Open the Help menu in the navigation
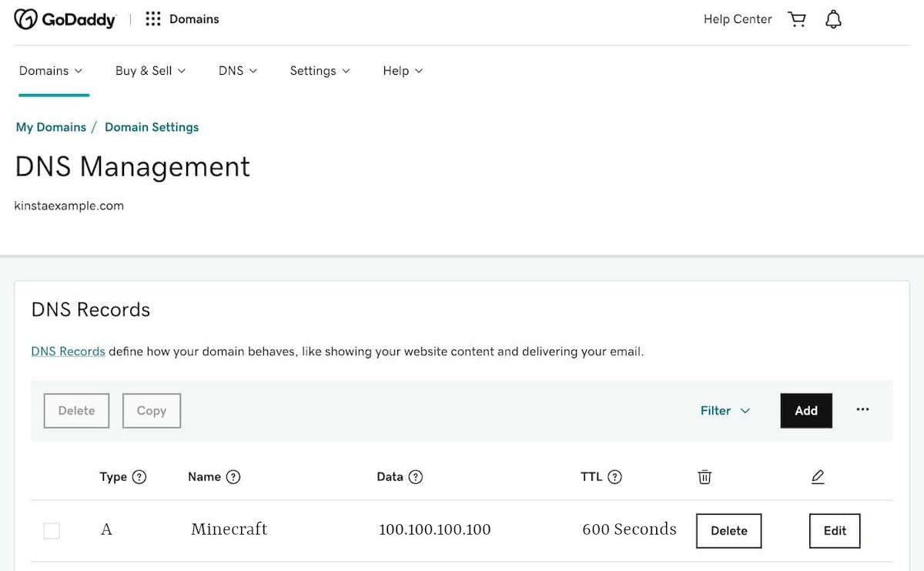Screen dimensions: 924x571 pos(401,70)
